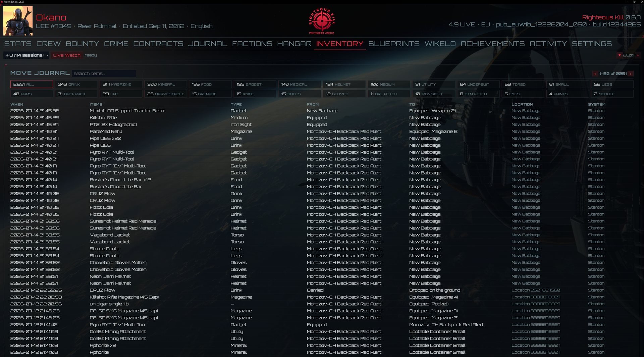Filter journal by 52 LEGS
This screenshot has width=644, height=357.
click(612, 84)
